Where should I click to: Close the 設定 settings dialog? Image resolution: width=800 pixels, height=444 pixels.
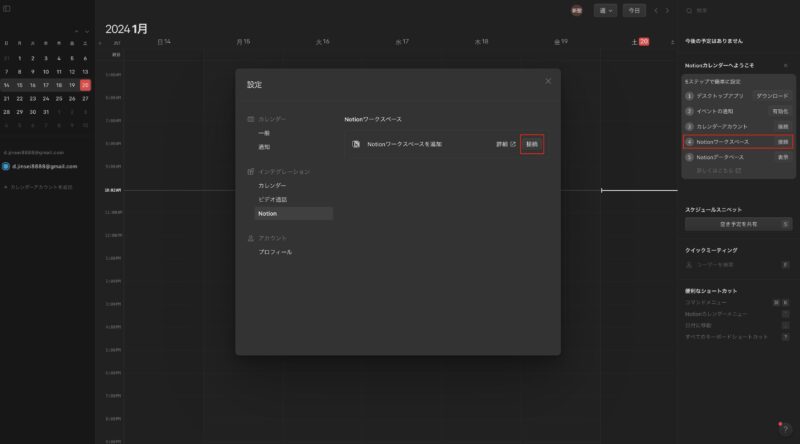pos(548,82)
